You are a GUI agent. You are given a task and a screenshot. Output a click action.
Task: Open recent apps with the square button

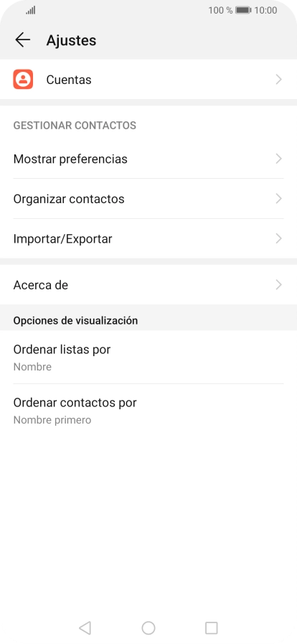(211, 627)
